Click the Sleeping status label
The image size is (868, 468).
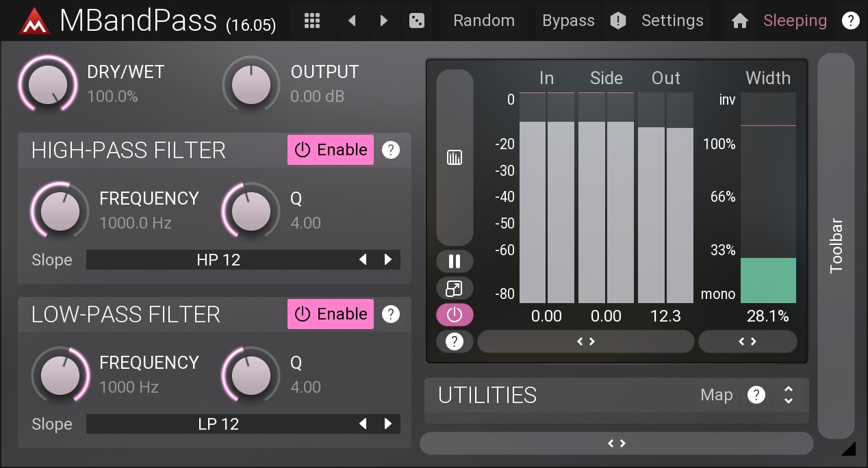pyautogui.click(x=795, y=21)
